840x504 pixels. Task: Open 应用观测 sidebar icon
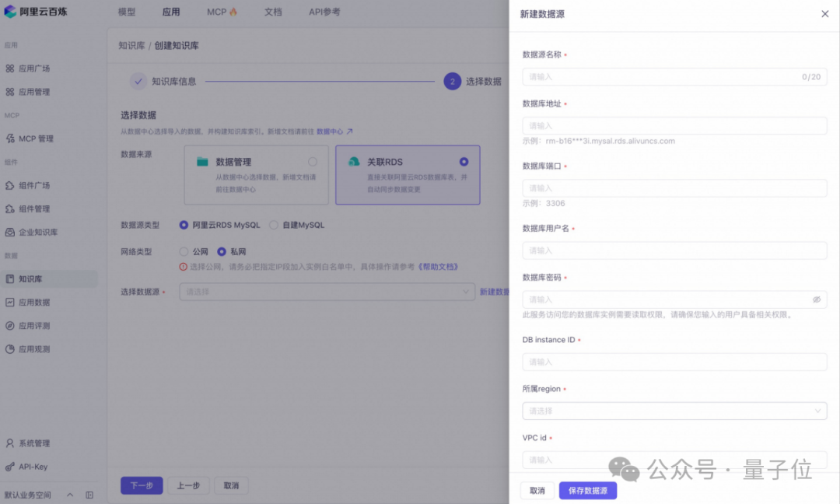coord(9,349)
